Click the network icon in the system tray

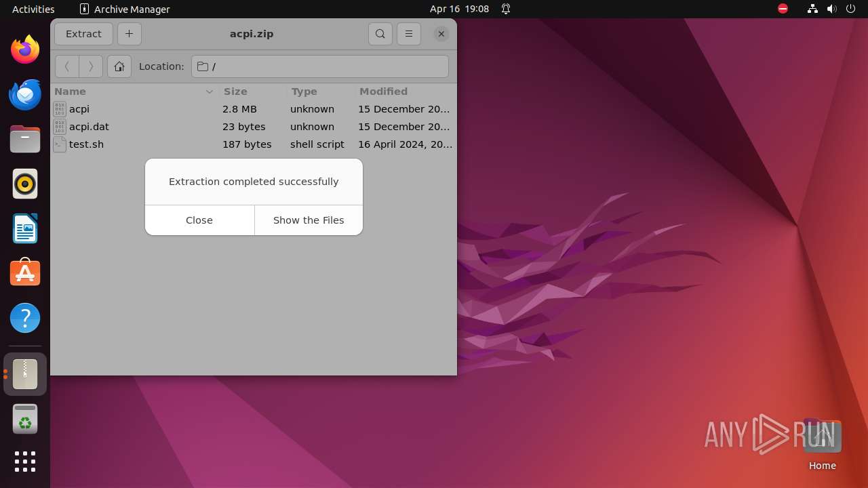tap(812, 9)
